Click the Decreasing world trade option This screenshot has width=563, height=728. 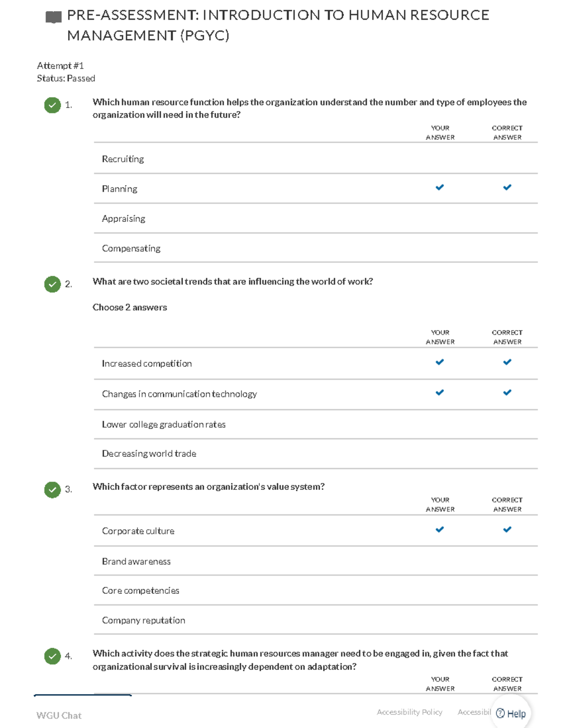click(149, 454)
